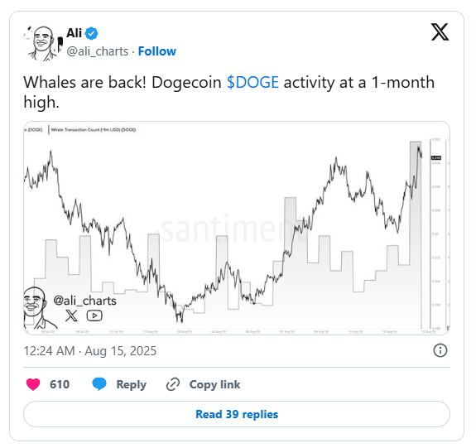Click the 610 likes count
Viewport: 476px width, 448px height.
coord(60,384)
